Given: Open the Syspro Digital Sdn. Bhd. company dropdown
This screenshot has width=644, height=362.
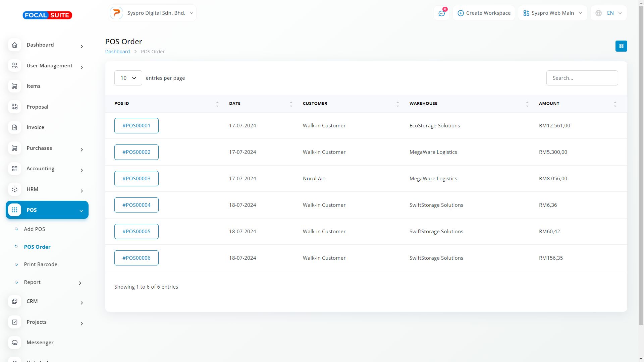Looking at the screenshot, I should click(x=152, y=13).
